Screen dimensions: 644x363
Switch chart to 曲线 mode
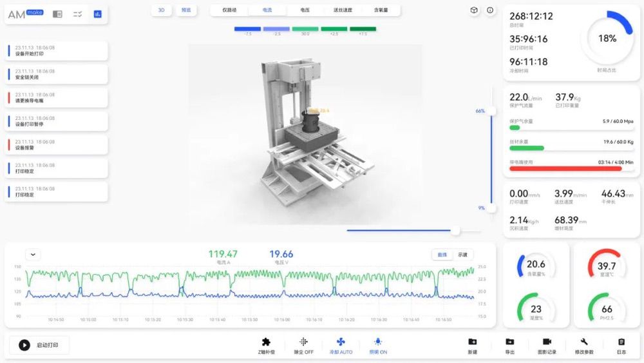[x=442, y=255]
